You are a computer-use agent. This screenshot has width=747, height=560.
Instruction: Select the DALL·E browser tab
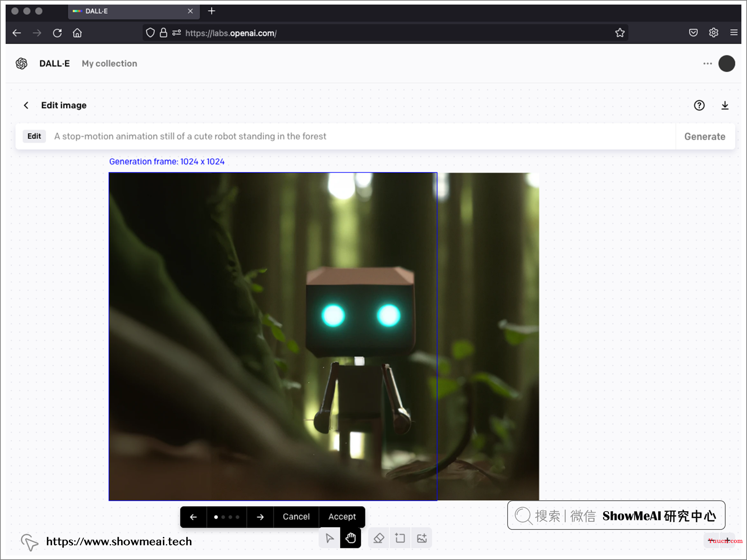point(133,11)
